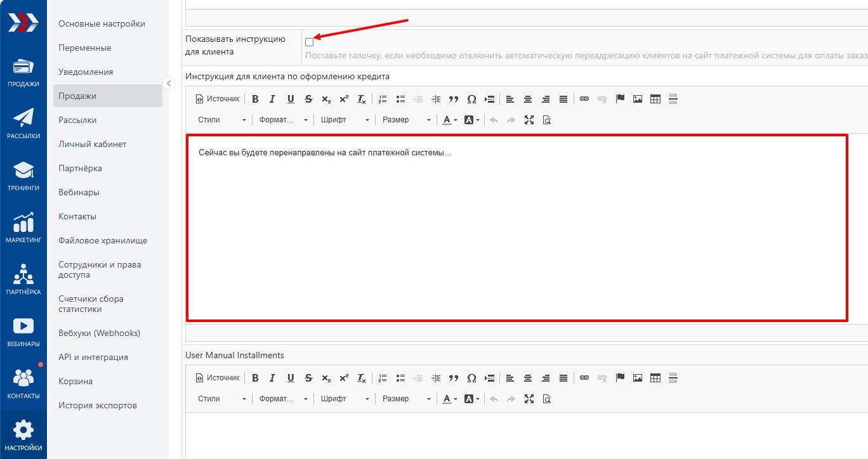Image resolution: width=868 pixels, height=459 pixels.
Task: Toggle Italic in the credit instruction editor
Action: [273, 99]
